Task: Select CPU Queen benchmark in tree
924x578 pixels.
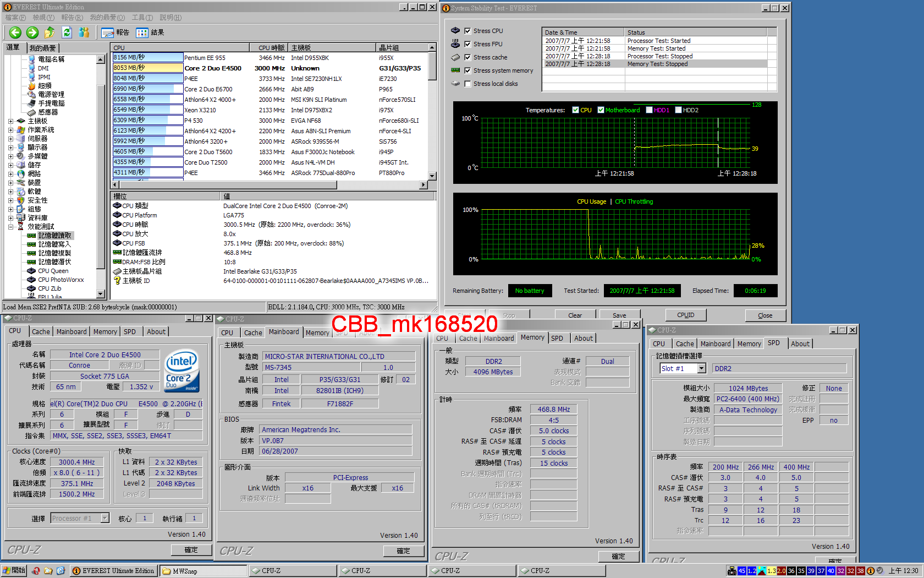Action: [53, 271]
